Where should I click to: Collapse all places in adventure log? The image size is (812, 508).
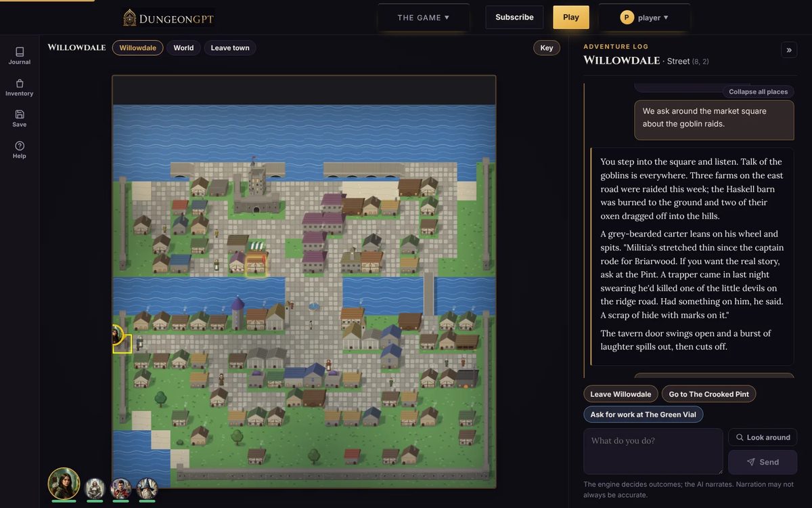pyautogui.click(x=759, y=91)
